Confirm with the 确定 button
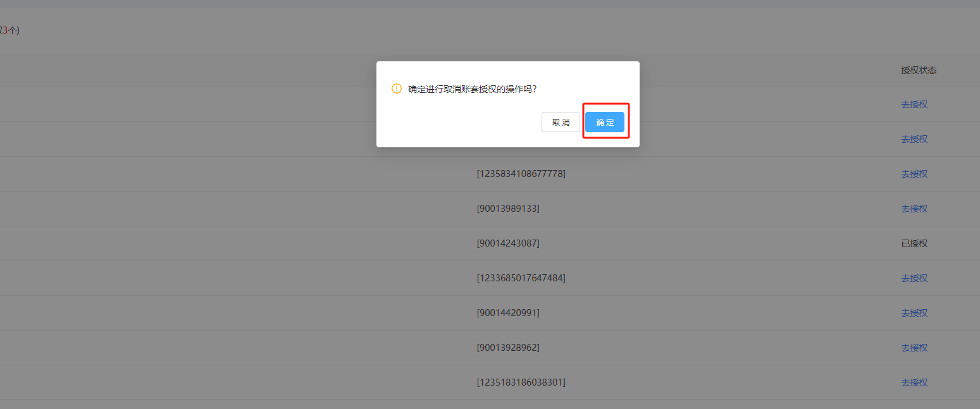 point(605,122)
